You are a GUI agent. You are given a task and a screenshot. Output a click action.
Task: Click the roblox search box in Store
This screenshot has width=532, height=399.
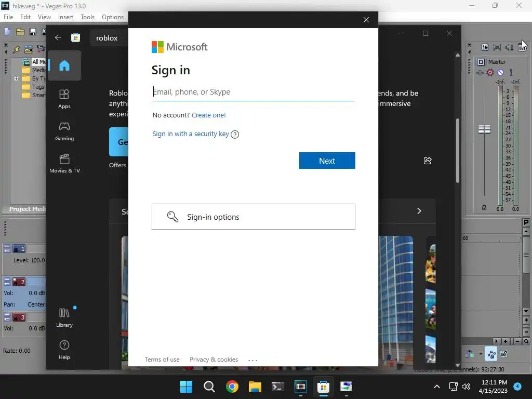109,38
